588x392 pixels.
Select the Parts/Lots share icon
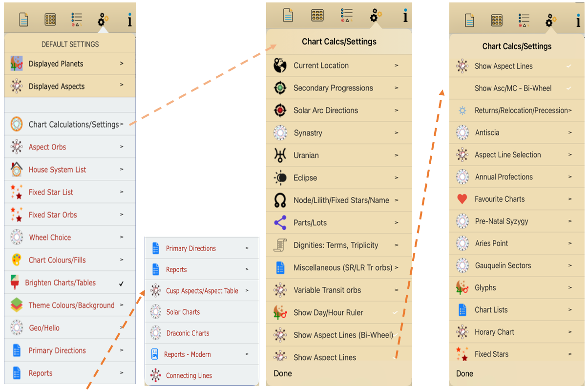coord(280,223)
